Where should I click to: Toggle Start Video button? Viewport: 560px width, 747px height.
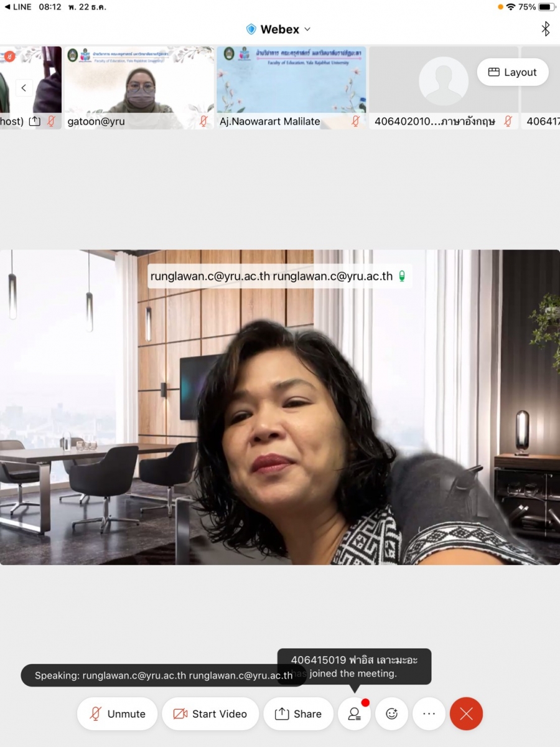[210, 714]
